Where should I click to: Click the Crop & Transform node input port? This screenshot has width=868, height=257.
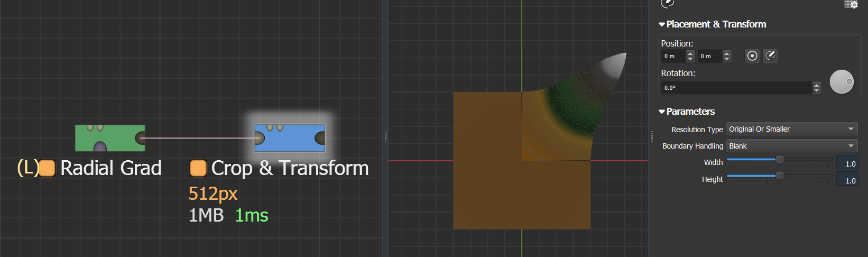[259, 139]
